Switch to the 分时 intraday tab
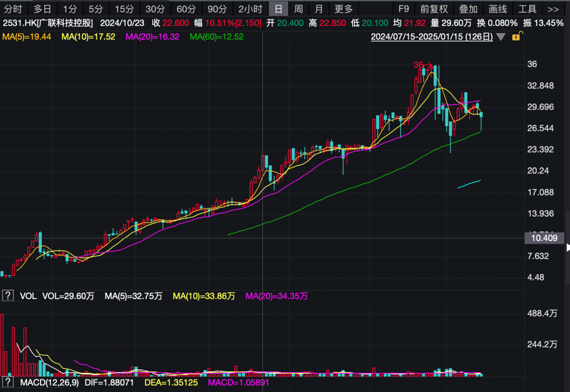Screen dimensions: 570x392 pos(13,9)
